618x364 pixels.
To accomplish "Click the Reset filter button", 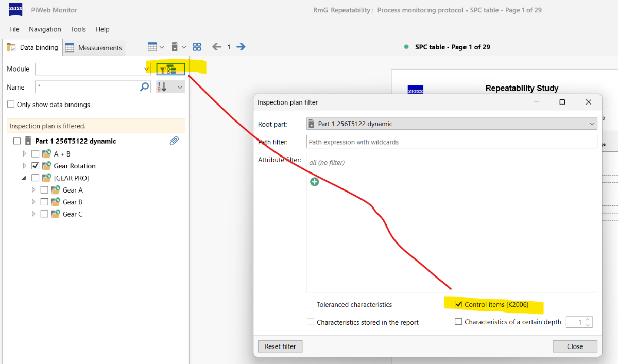I will (x=280, y=346).
